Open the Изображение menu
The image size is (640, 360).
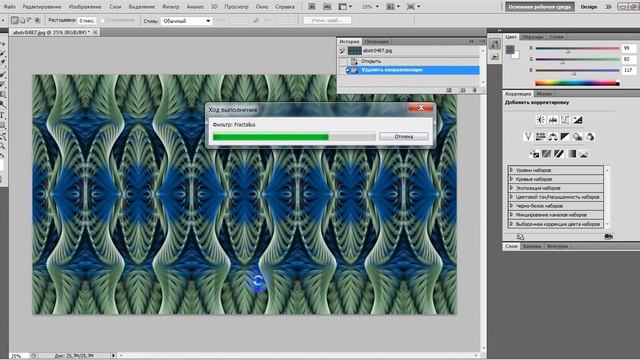point(85,7)
